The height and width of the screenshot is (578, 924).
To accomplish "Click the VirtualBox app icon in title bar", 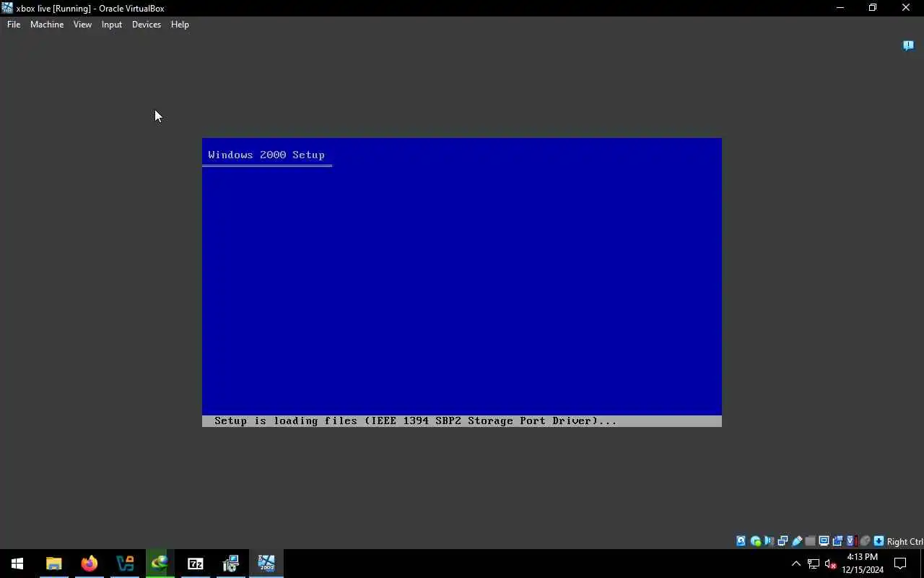I will pyautogui.click(x=7, y=8).
